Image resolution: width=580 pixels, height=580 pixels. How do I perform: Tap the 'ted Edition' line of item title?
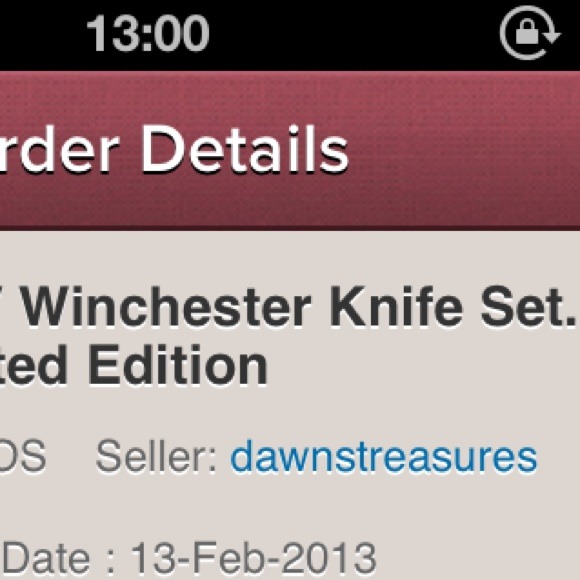[133, 365]
